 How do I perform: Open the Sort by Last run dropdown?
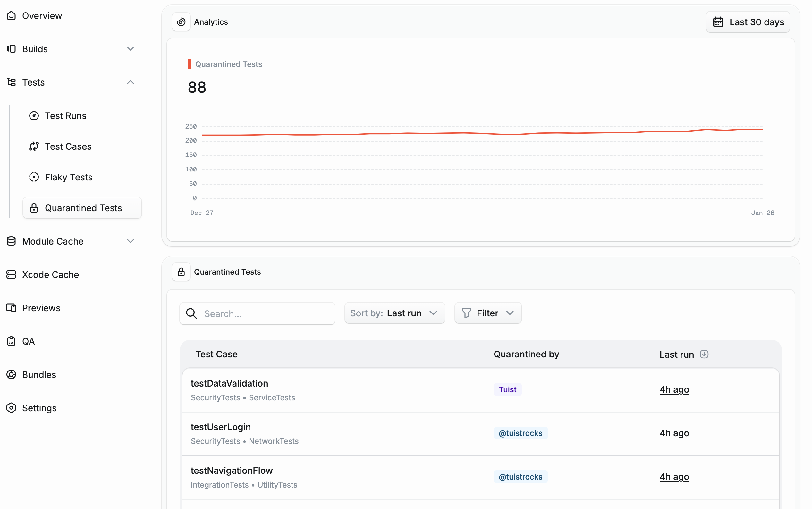point(394,313)
